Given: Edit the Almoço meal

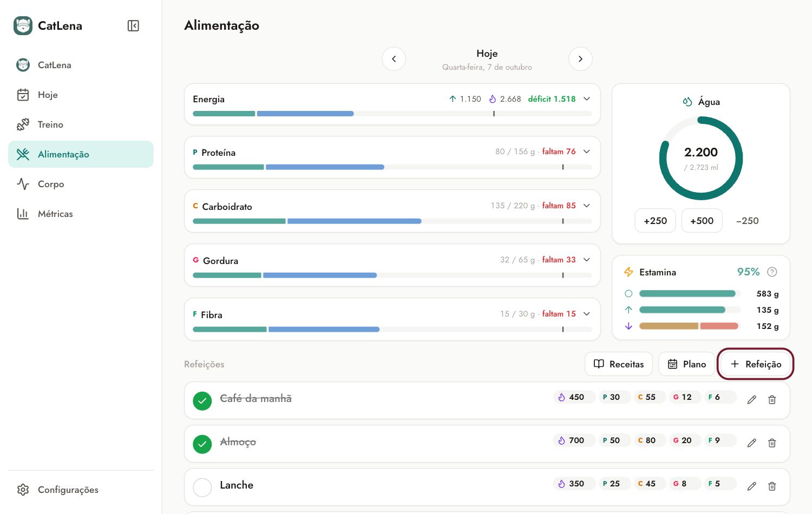Looking at the screenshot, I should (x=752, y=443).
